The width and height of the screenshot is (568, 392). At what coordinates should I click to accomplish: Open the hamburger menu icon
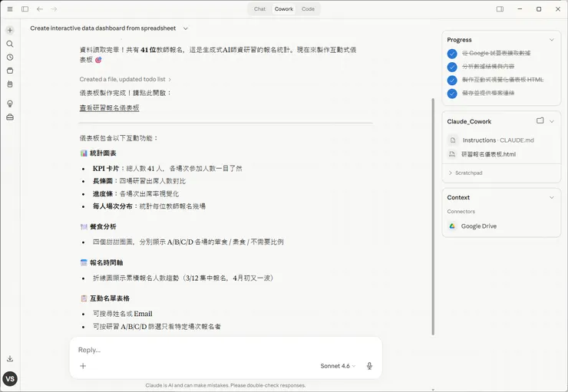coord(10,9)
